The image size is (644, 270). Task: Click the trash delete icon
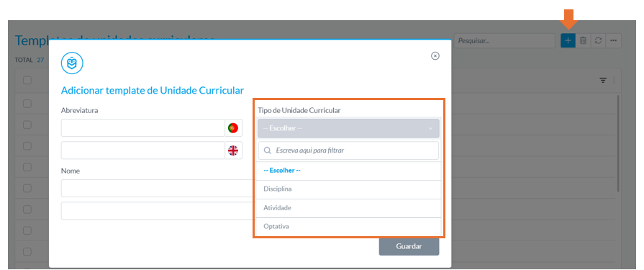point(583,41)
